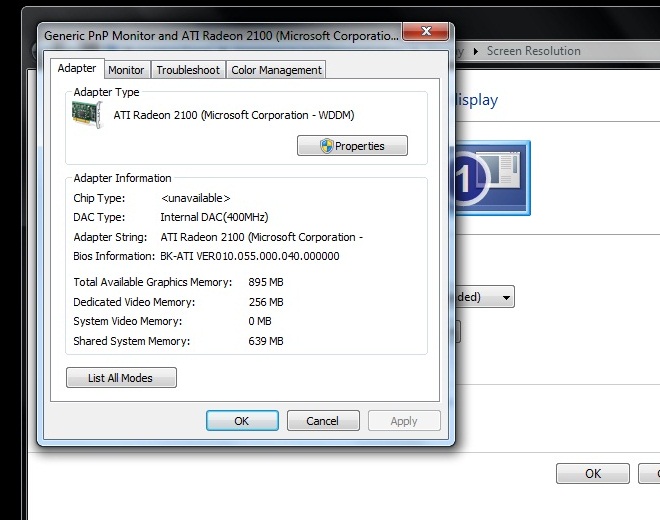The width and height of the screenshot is (660, 520).
Task: Click Screen Resolution in the breadcrumb
Action: [x=533, y=51]
